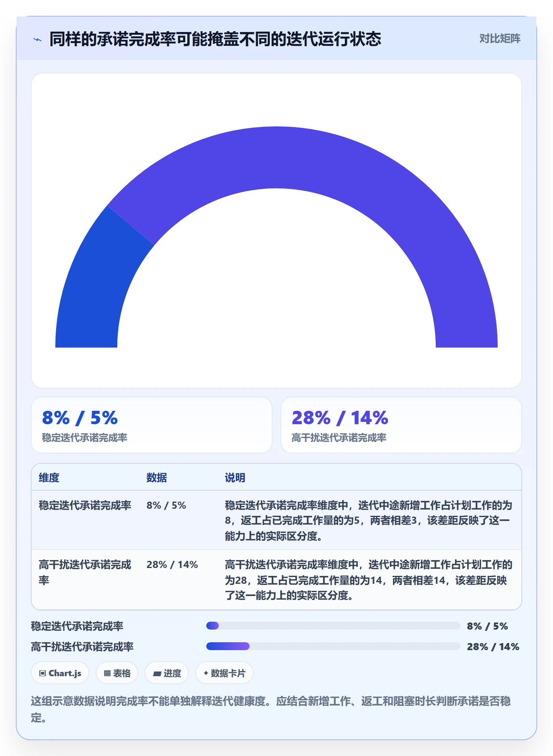Click the bar icon on the 进度 chip

pyautogui.click(x=157, y=673)
